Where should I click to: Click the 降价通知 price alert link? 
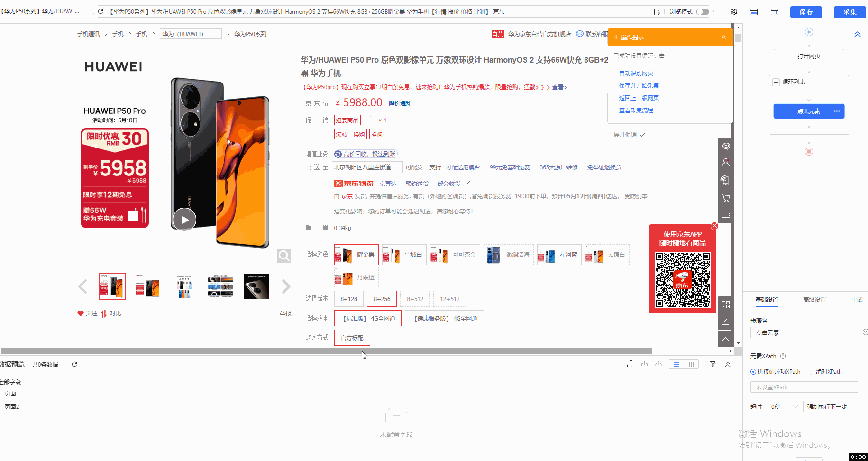pos(400,103)
